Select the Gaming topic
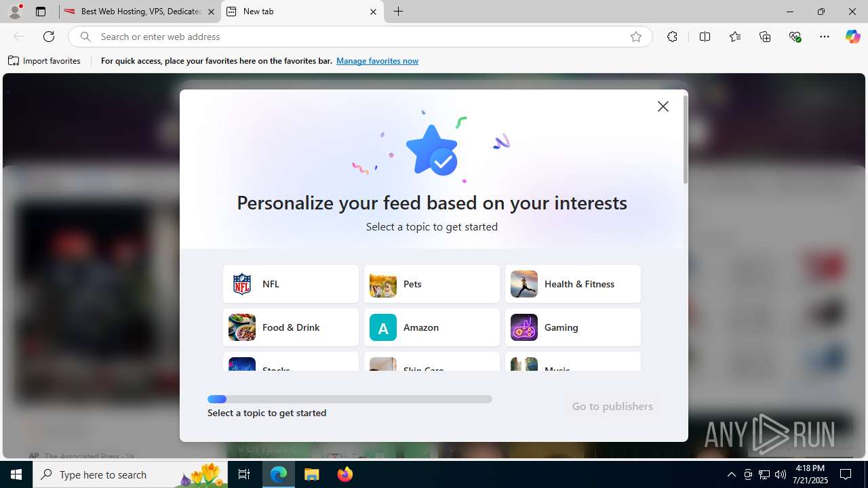This screenshot has height=488, width=868. [x=573, y=327]
